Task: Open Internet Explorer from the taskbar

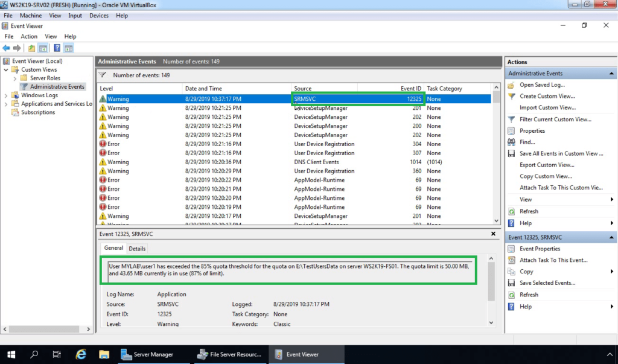Action: [81, 354]
